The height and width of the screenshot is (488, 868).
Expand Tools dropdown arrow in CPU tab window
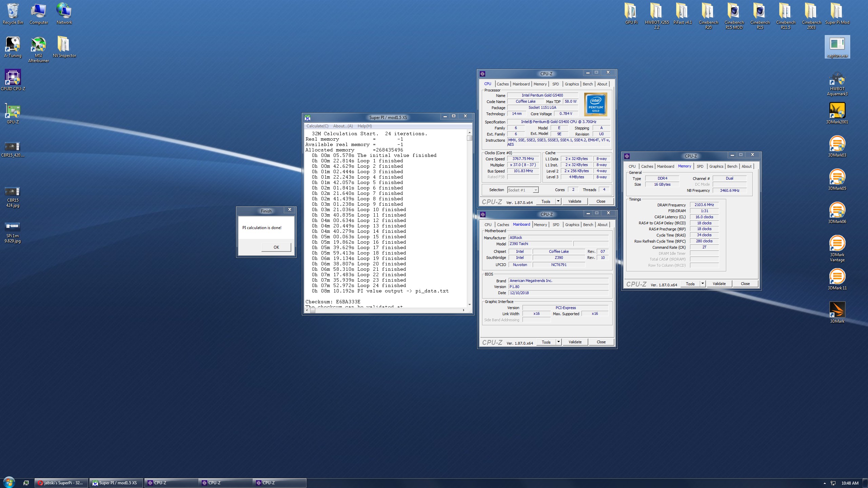(x=558, y=201)
